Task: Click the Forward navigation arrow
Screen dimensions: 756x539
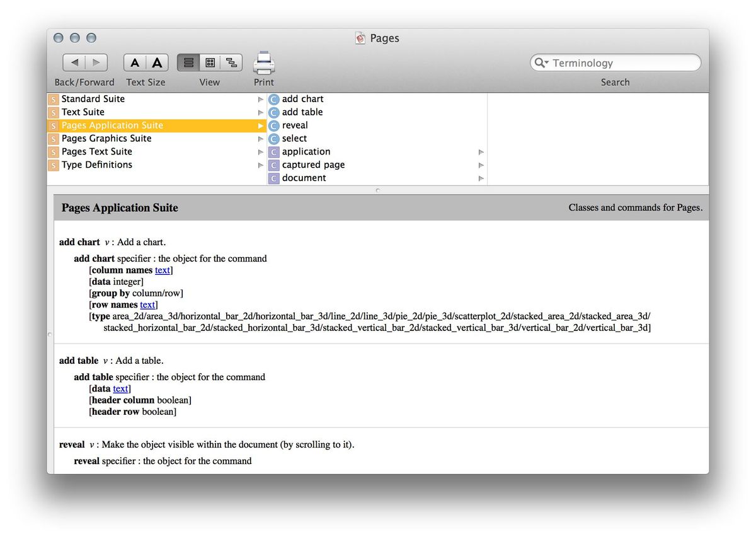Action: pyautogui.click(x=96, y=62)
